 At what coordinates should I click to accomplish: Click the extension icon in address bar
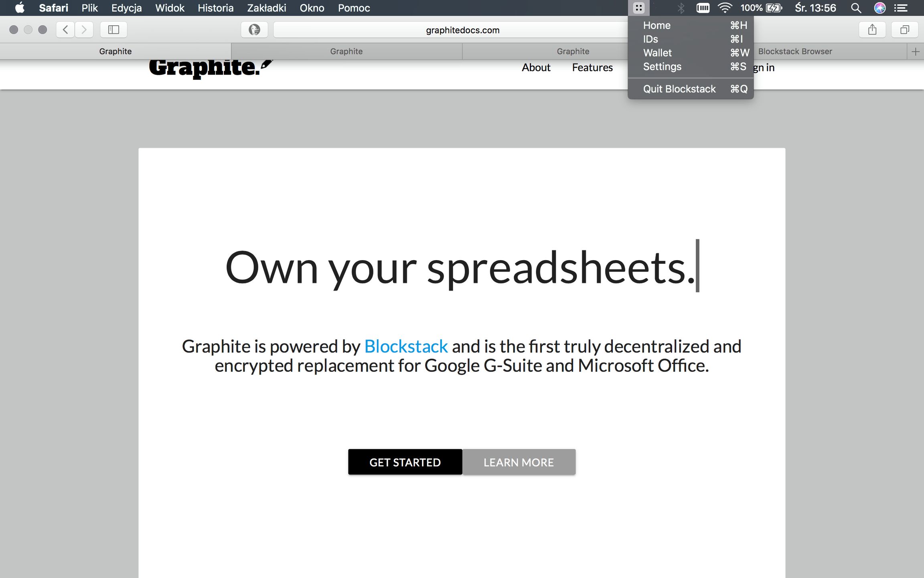click(x=254, y=29)
